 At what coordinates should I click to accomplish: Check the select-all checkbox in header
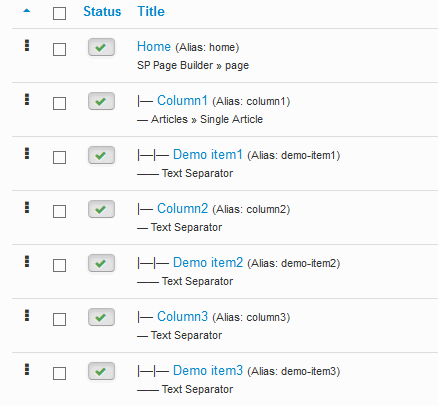point(59,14)
